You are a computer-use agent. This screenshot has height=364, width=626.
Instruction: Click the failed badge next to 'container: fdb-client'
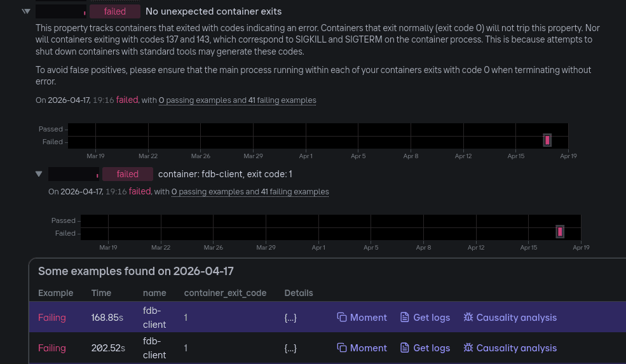pyautogui.click(x=128, y=174)
